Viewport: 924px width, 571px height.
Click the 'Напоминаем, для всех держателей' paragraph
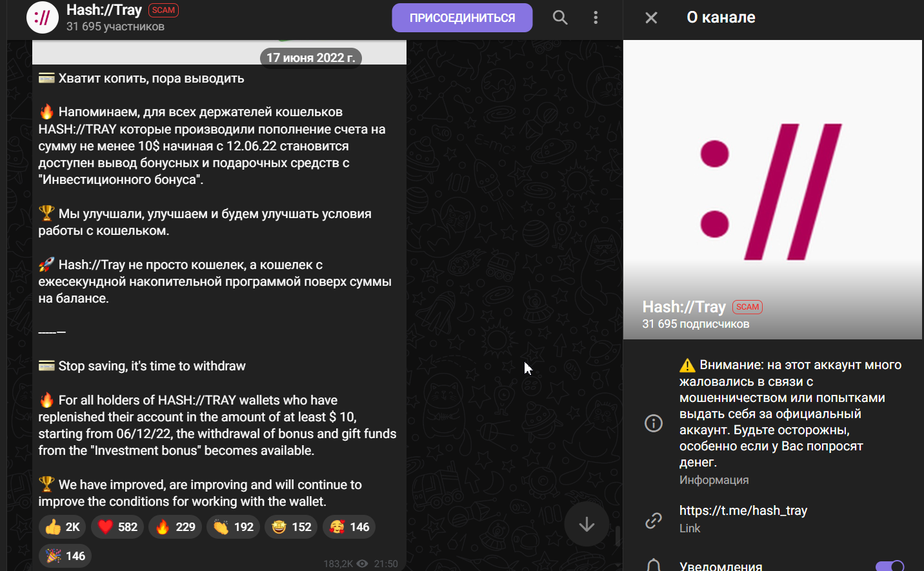(x=212, y=146)
